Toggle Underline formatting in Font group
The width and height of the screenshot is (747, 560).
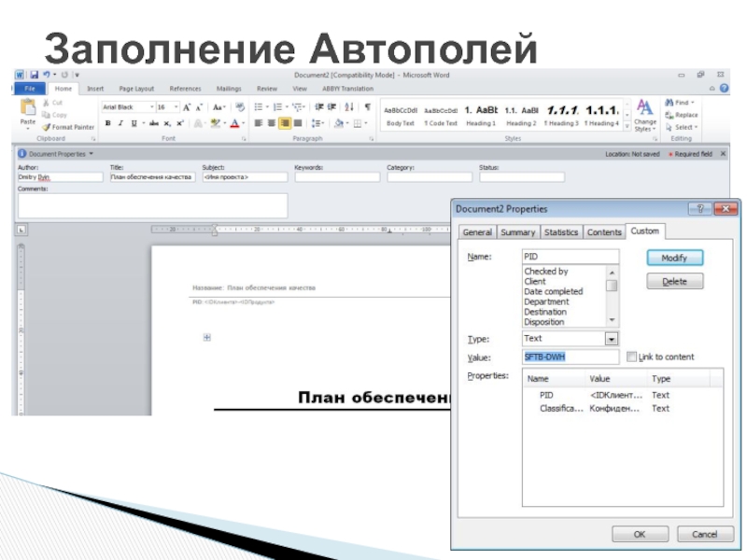click(x=133, y=123)
